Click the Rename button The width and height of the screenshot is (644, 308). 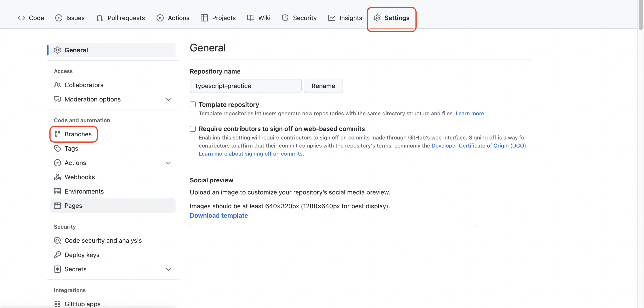pyautogui.click(x=323, y=86)
